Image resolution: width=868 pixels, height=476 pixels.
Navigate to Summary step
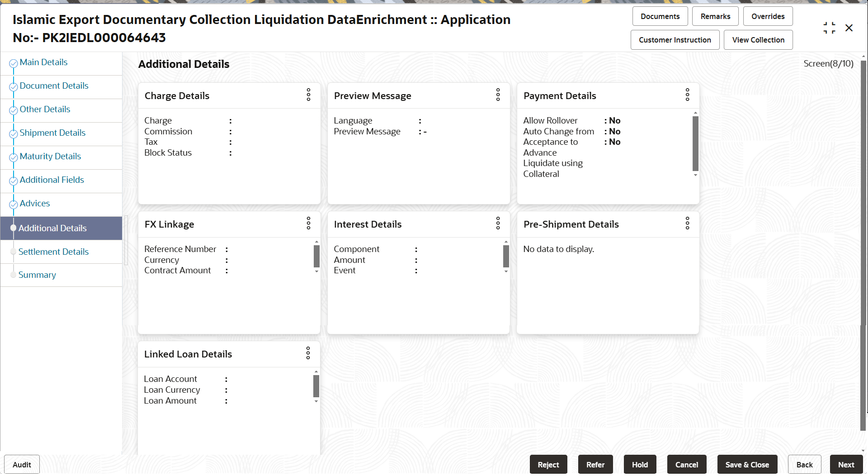tap(37, 275)
